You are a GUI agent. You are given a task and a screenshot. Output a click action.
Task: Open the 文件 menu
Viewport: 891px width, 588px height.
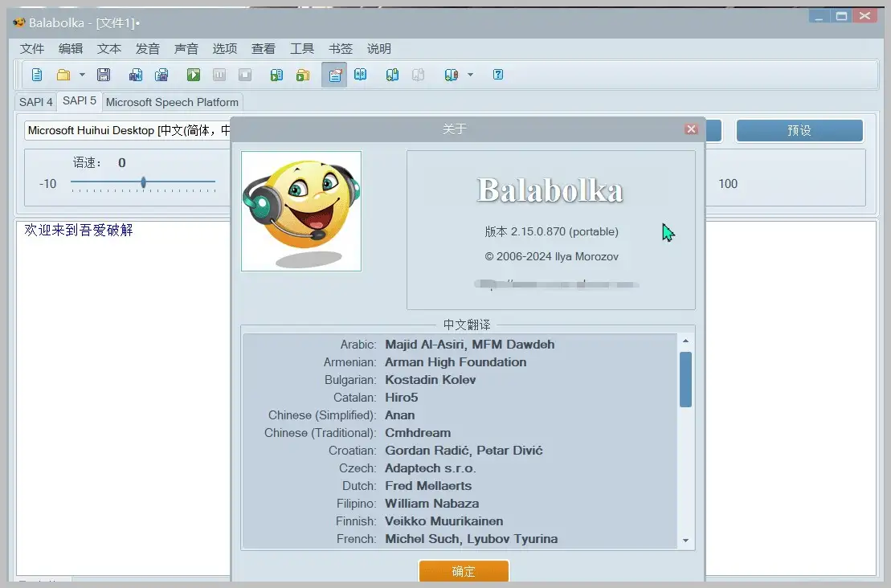tap(32, 49)
